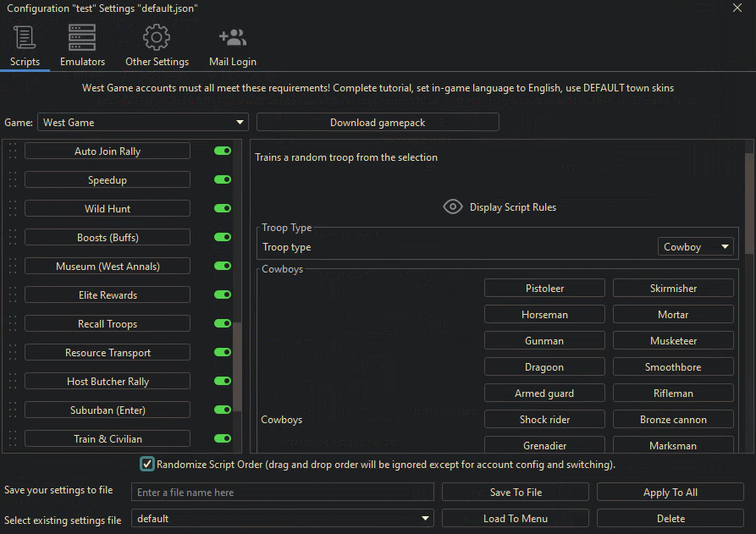Click Display Script Rules label
The height and width of the screenshot is (534, 756).
[x=513, y=207]
